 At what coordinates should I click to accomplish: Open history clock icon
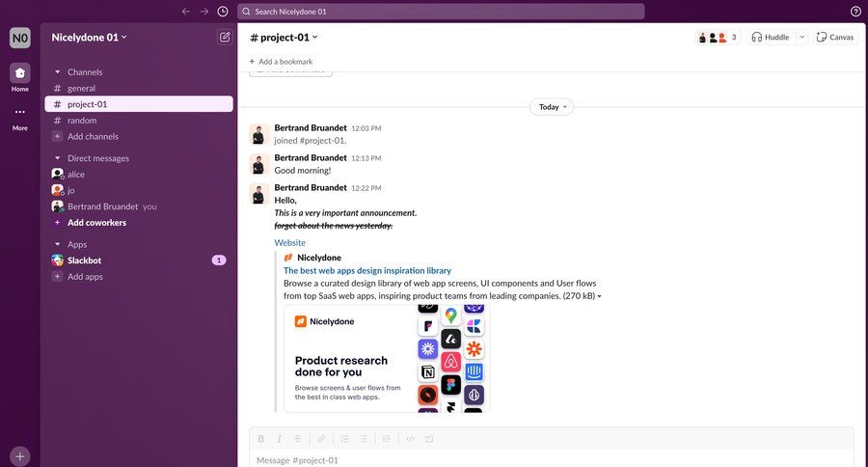(x=223, y=11)
